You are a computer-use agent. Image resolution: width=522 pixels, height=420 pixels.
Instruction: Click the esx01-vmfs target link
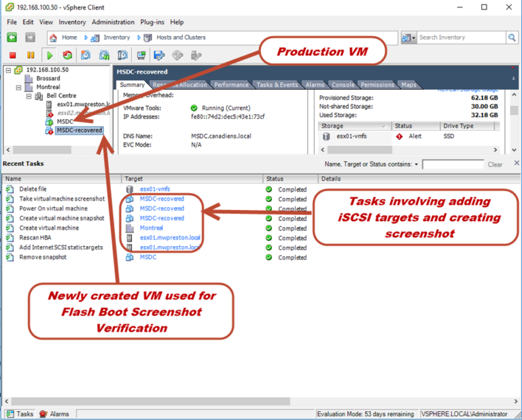click(155, 189)
